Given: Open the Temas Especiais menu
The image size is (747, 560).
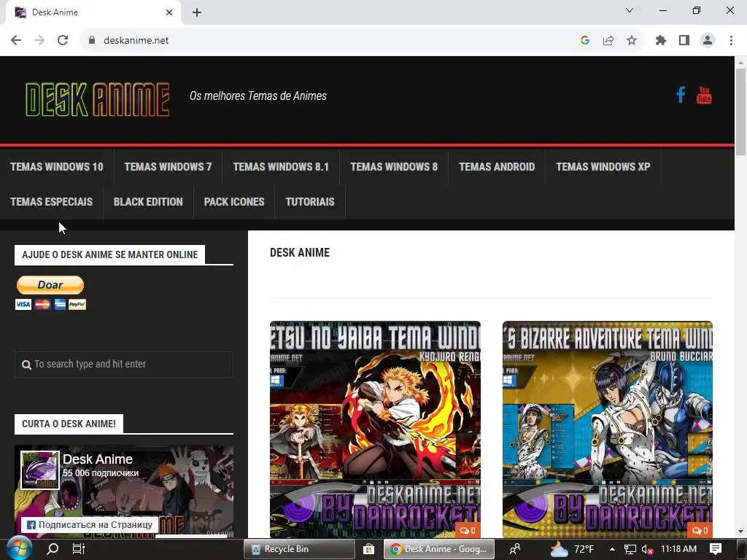Looking at the screenshot, I should (52, 202).
